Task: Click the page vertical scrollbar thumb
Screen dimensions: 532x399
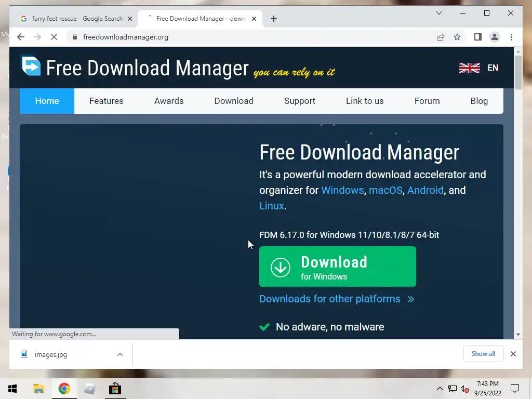Action: [518, 72]
